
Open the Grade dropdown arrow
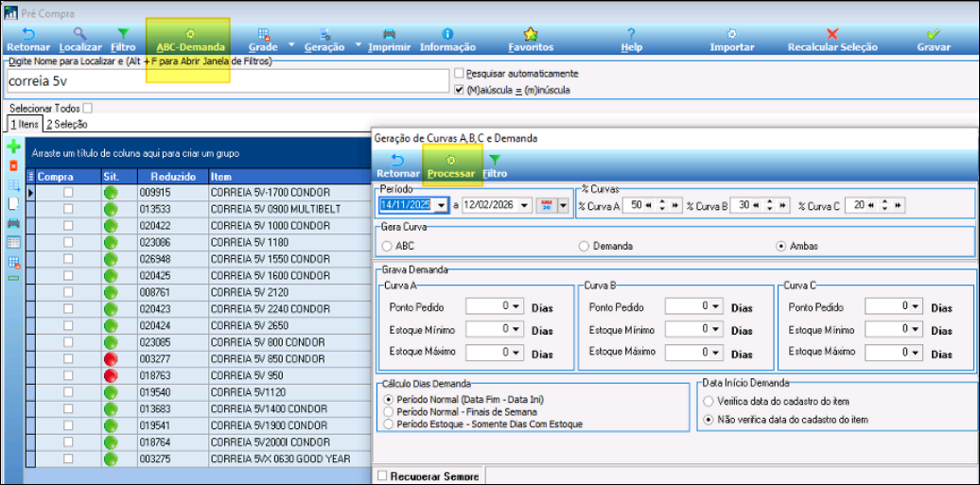click(292, 44)
